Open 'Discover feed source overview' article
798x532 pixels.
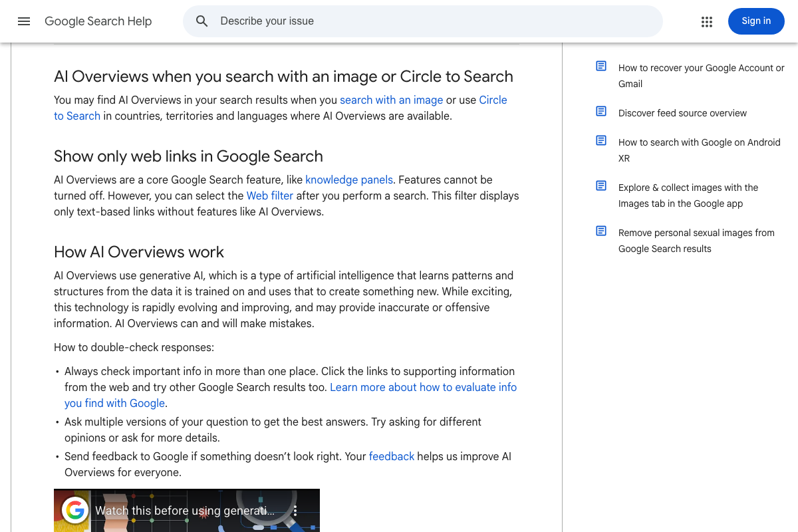[x=682, y=113]
